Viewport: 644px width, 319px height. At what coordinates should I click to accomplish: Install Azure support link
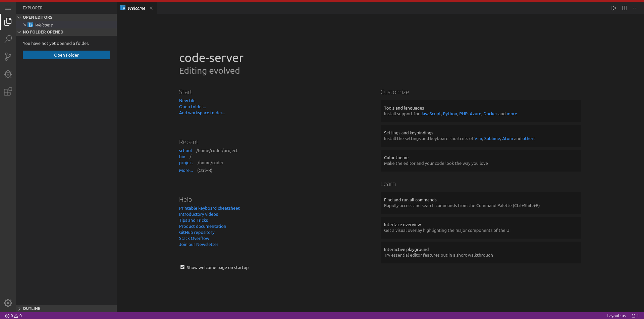(475, 114)
